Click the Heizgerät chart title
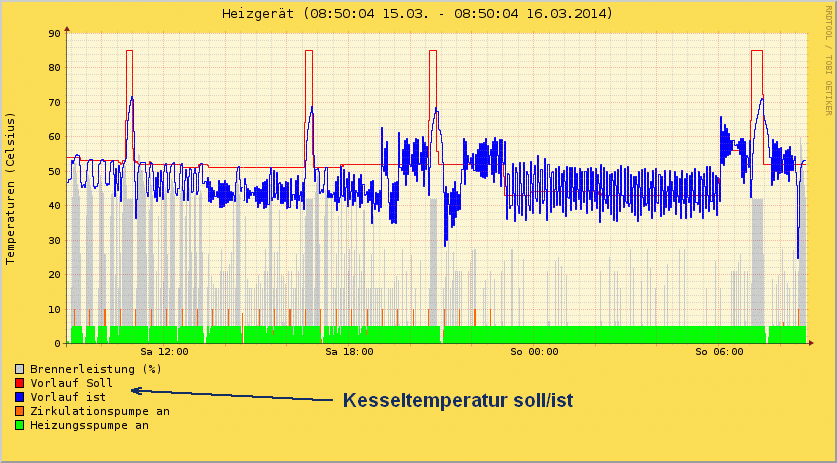 tap(417, 13)
